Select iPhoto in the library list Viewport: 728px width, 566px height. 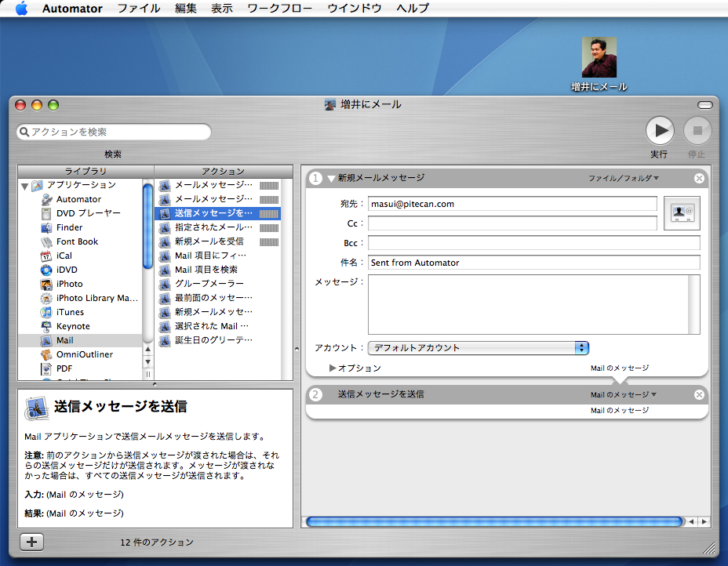click(79, 284)
